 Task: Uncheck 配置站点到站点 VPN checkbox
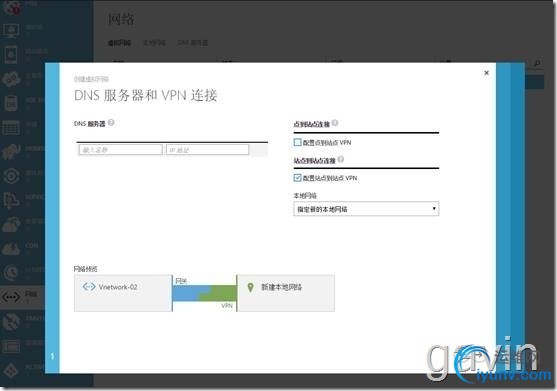pos(297,178)
